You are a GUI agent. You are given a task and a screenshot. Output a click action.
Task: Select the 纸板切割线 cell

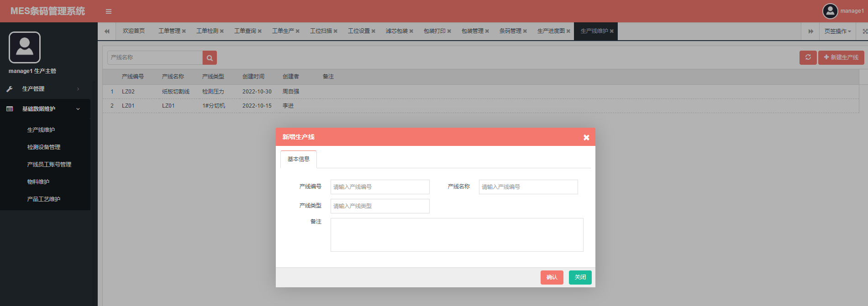pyautogui.click(x=176, y=92)
